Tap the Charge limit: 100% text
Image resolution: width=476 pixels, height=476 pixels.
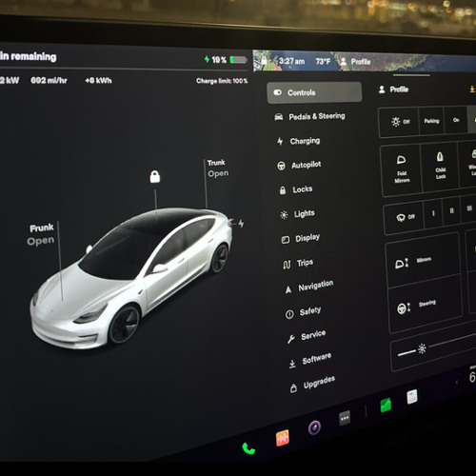222,81
